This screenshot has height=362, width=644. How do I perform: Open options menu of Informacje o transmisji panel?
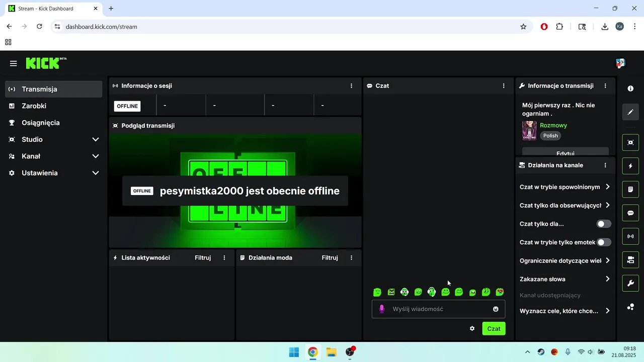[605, 86]
